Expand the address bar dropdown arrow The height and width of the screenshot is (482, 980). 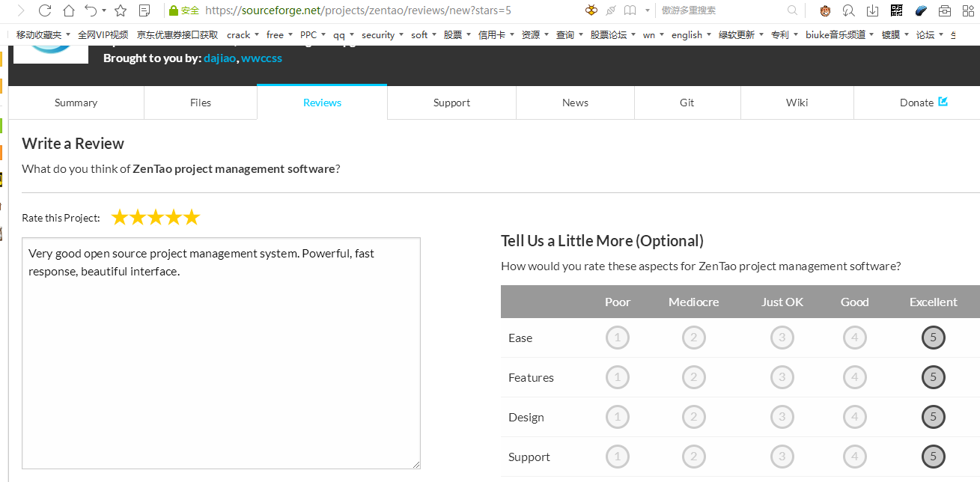coord(649,10)
